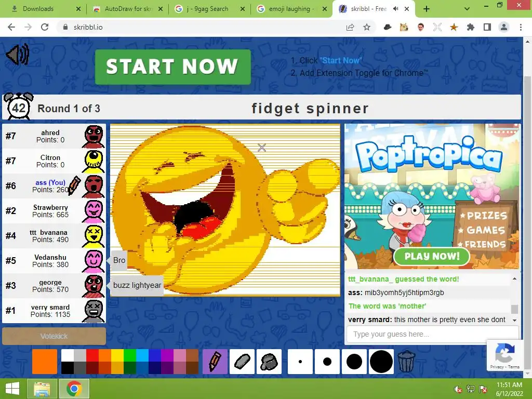Screen dimensions: 532x399
Task: Open the reCAPTCHA Privacy link
Action: (497, 367)
